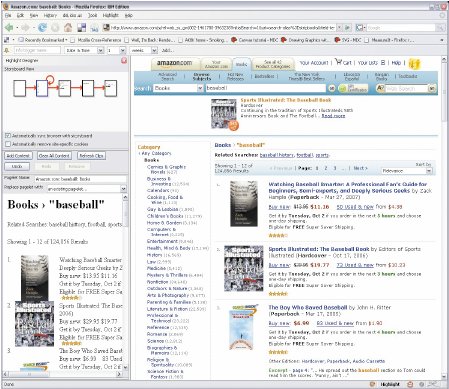Viewport: 449px width, 389px height.
Task: Go to Next results page link
Action: [360, 168]
